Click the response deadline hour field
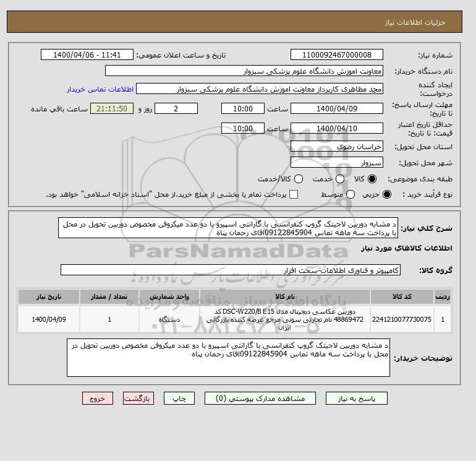The image size is (476, 461). [x=243, y=108]
